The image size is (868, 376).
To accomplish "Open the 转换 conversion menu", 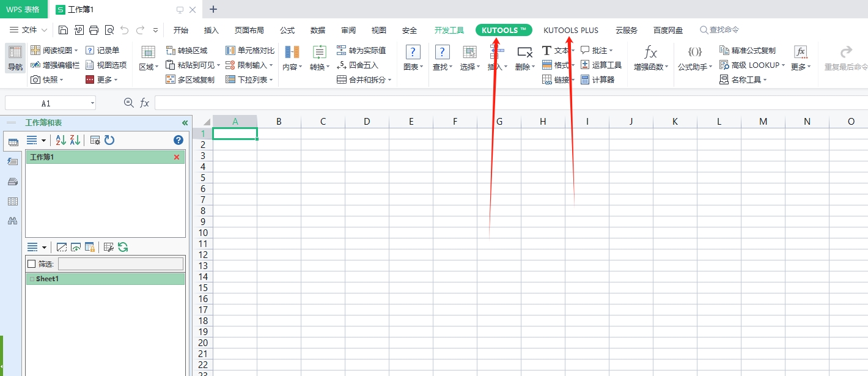I will coord(320,58).
